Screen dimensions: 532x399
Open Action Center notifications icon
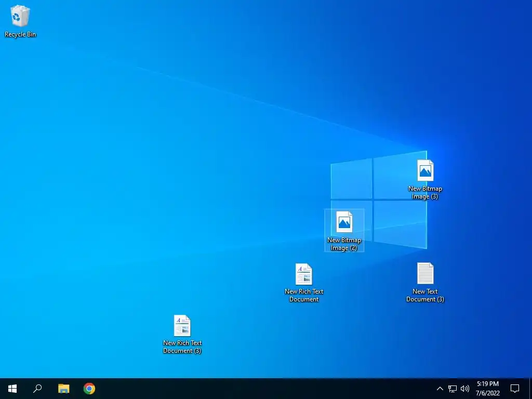coord(515,389)
